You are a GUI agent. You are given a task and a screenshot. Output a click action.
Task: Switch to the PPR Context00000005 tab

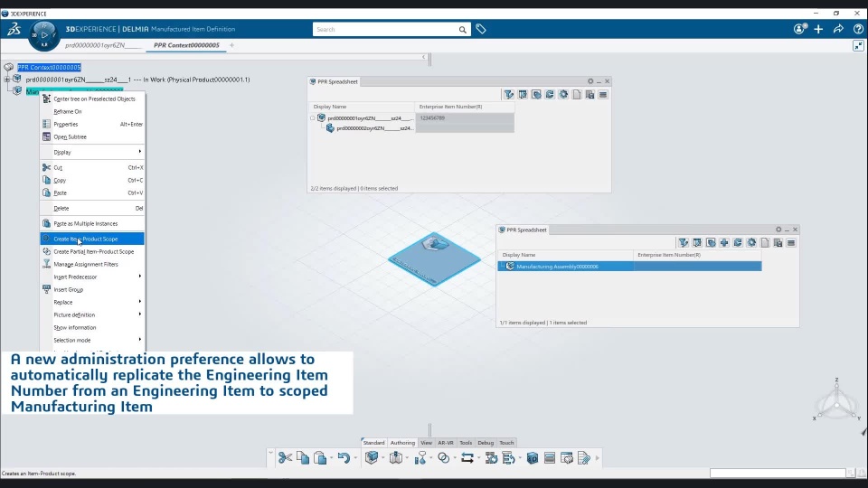(186, 45)
